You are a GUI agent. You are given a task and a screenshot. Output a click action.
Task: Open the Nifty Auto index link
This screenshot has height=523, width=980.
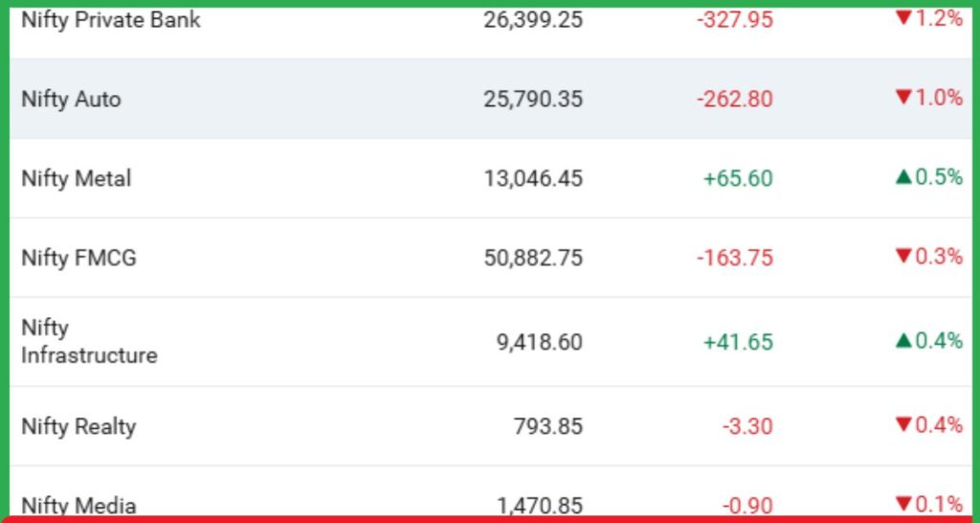(71, 99)
